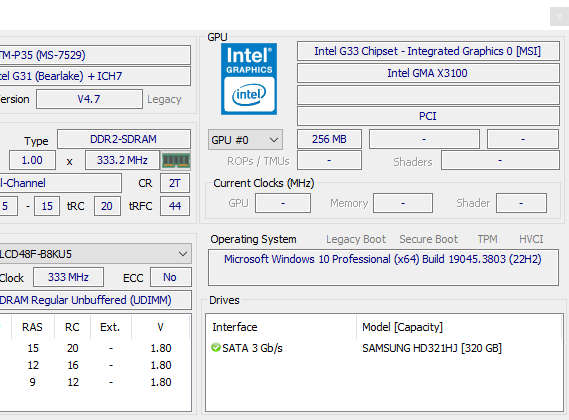Click the Legacy label next to version

point(164,99)
